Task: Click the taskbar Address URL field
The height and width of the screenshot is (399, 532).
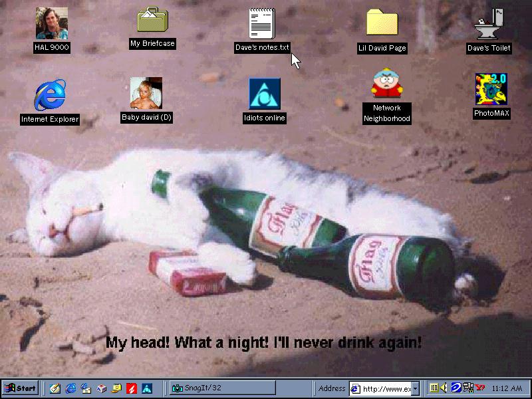Action: (x=386, y=388)
